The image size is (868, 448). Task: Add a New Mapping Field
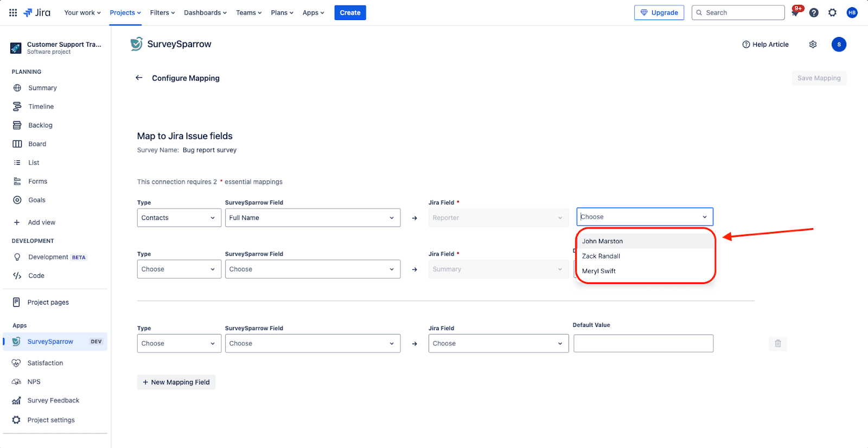click(x=176, y=382)
